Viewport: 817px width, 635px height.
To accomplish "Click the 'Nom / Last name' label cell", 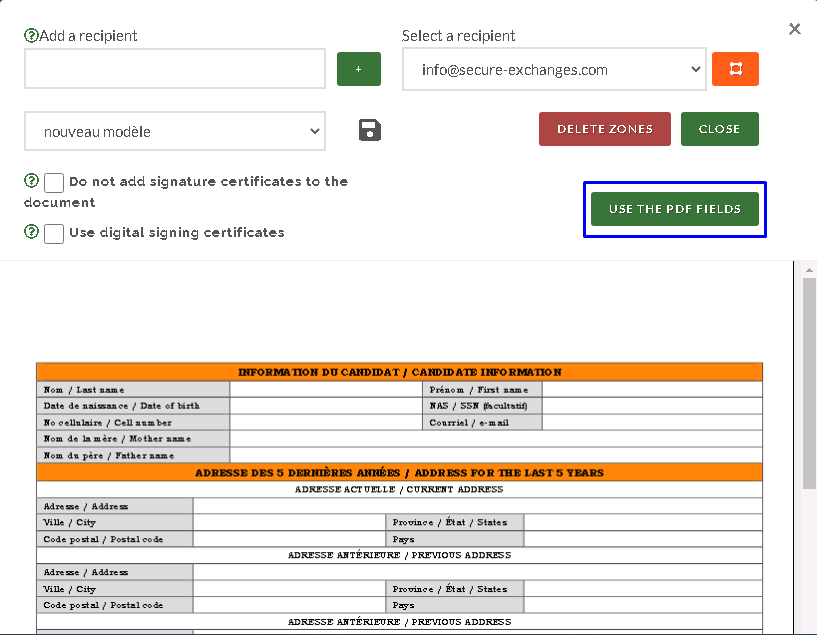I will (133, 390).
